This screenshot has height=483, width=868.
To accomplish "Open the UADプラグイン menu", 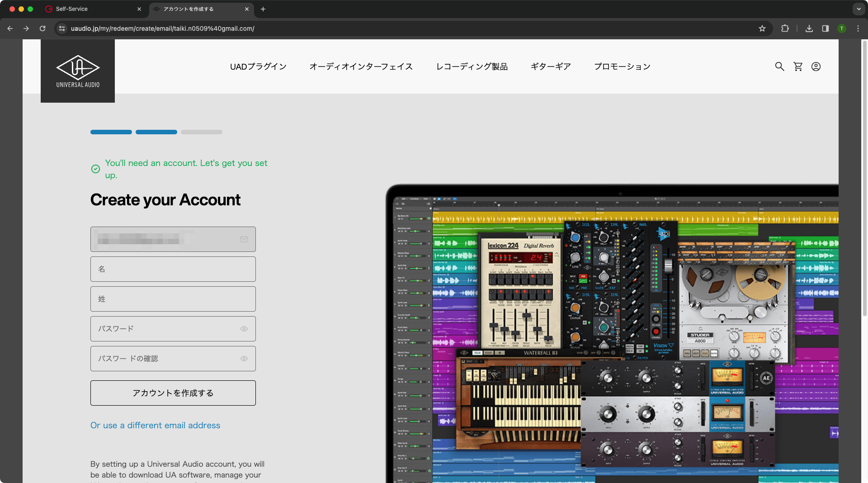I will [258, 66].
